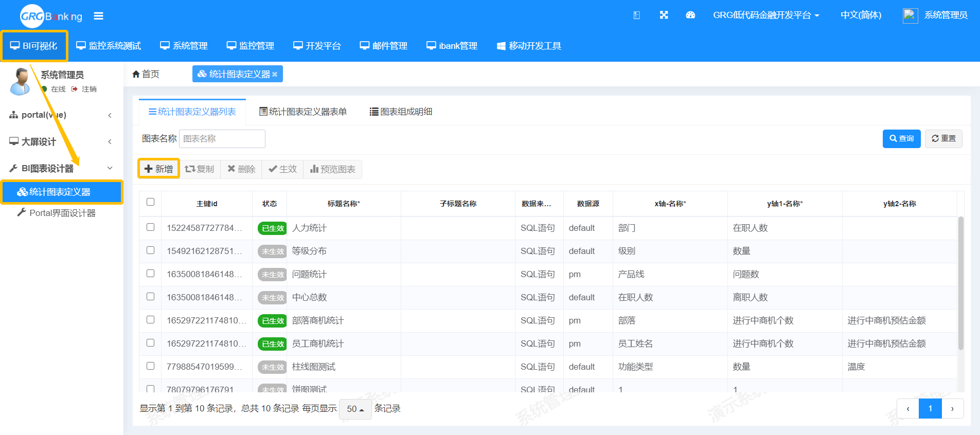Click the x轴-名称 column header

[x=670, y=204]
